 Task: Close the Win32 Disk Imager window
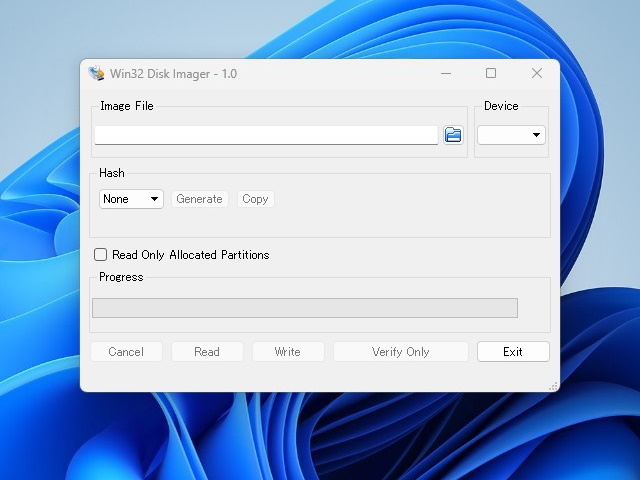click(537, 73)
